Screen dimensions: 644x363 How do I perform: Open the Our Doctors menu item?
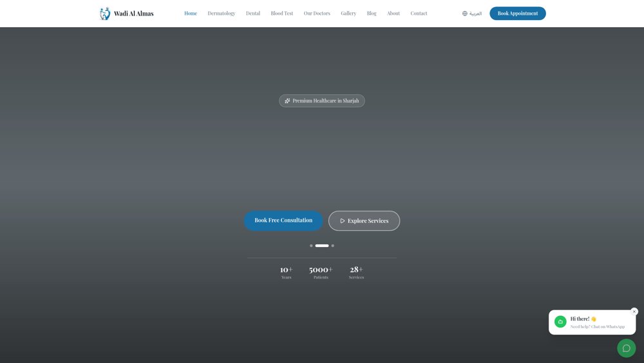[317, 14]
